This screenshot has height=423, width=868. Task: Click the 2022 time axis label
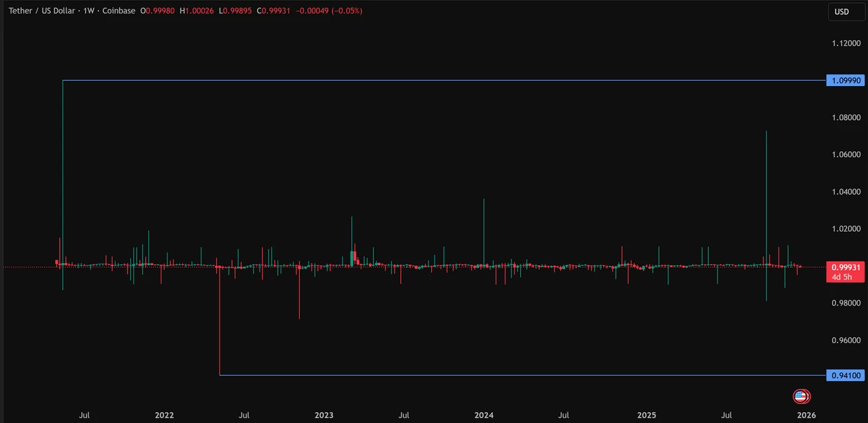click(x=164, y=415)
